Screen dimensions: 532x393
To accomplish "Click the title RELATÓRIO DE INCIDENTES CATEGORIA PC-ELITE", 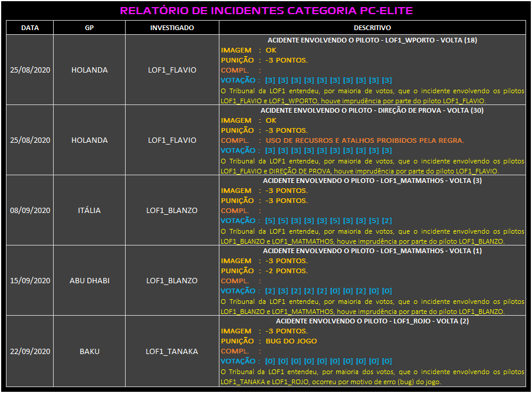I will (267, 11).
